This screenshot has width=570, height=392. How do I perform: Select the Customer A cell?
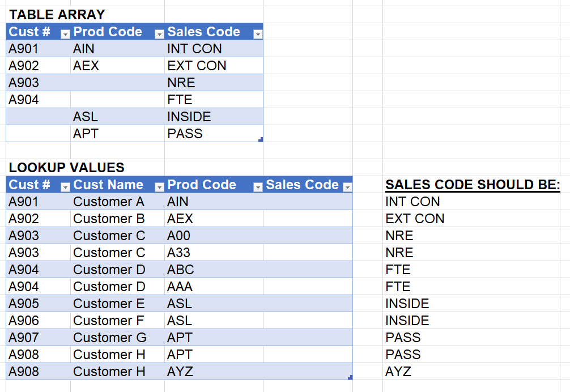[x=117, y=202]
